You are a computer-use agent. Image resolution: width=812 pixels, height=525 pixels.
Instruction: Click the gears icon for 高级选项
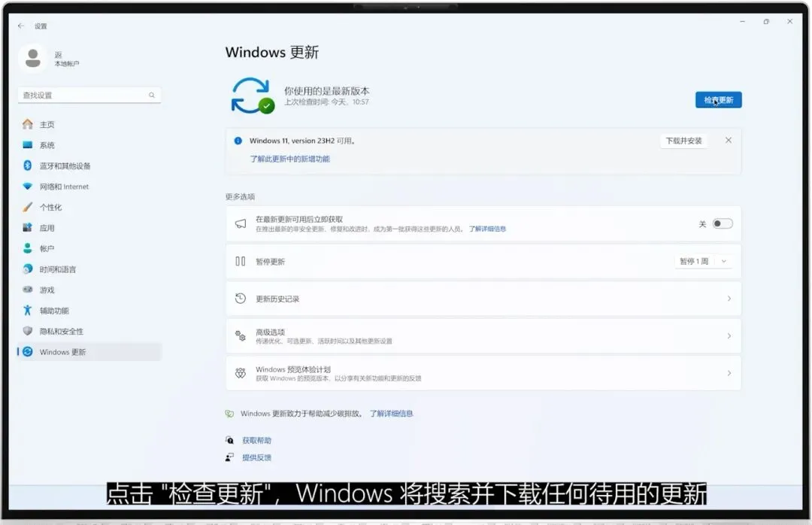click(241, 335)
